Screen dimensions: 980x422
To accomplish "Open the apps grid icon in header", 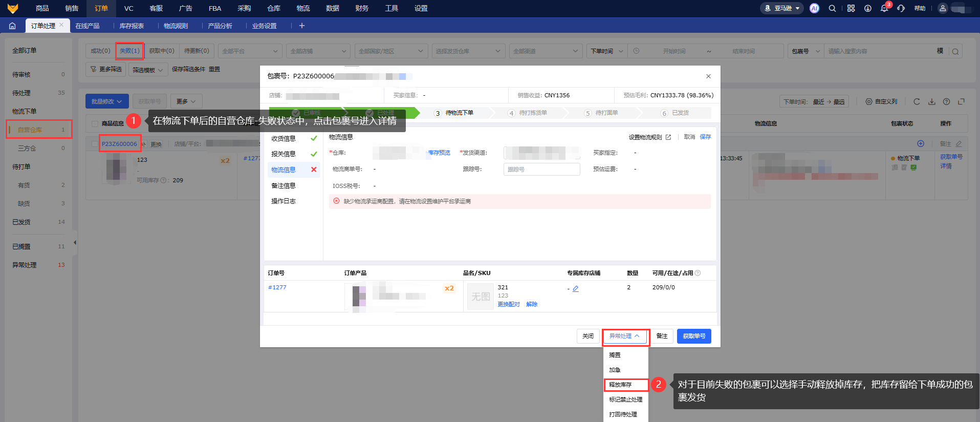I will coord(851,8).
